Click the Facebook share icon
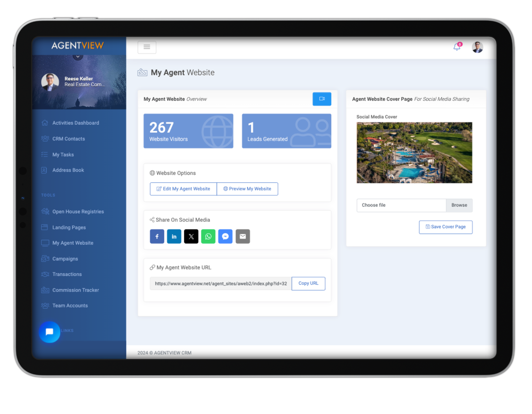Screen dimensions: 532x414 click(x=157, y=236)
